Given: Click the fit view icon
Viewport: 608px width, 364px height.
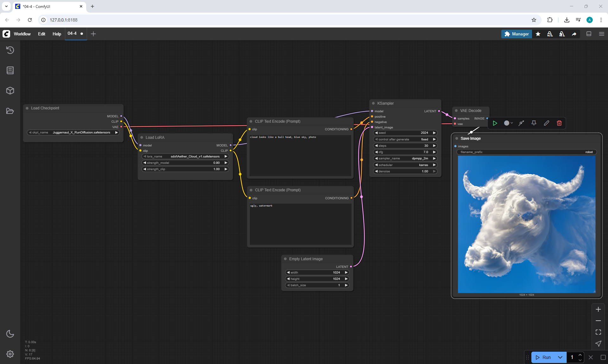Looking at the screenshot, I should [x=598, y=332].
